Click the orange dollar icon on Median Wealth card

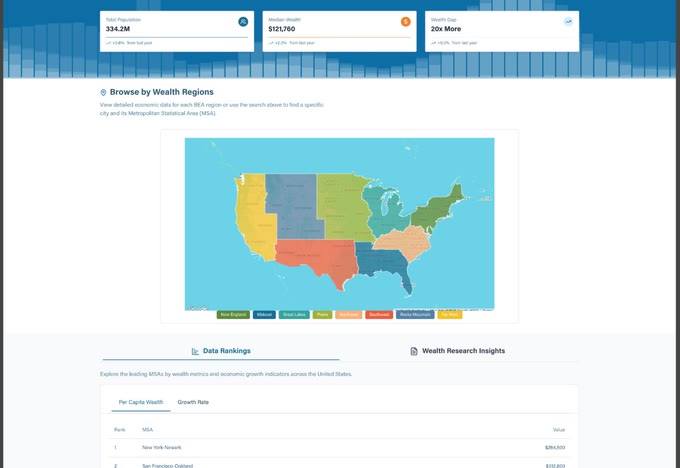coord(405,22)
